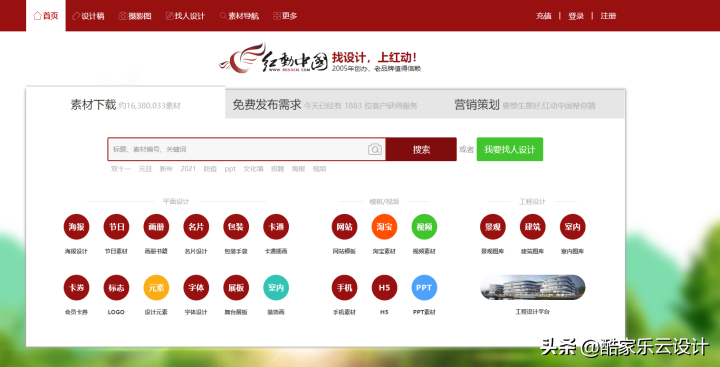The width and height of the screenshot is (720, 367).
Task: Click the 视频 hot keyword under search
Action: point(320,169)
